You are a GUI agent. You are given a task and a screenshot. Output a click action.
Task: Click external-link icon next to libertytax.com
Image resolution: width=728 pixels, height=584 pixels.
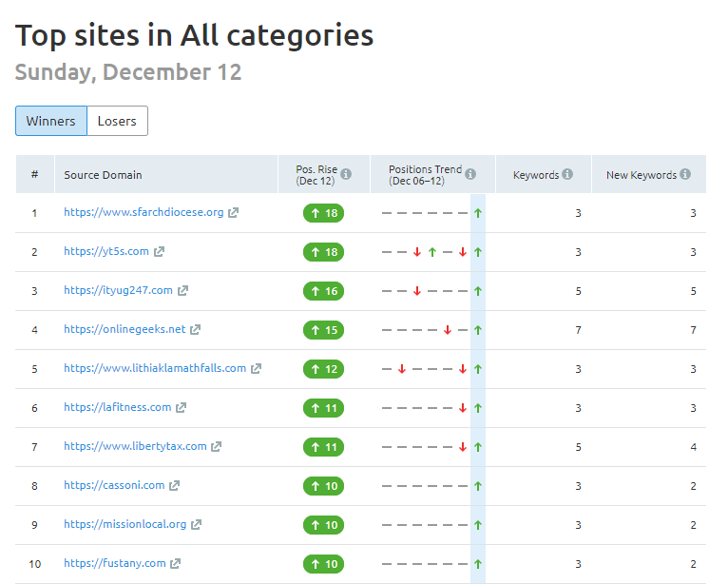point(217,447)
